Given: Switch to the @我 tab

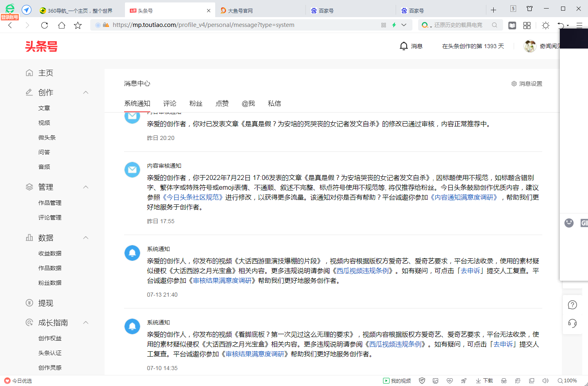Looking at the screenshot, I should pyautogui.click(x=248, y=104).
